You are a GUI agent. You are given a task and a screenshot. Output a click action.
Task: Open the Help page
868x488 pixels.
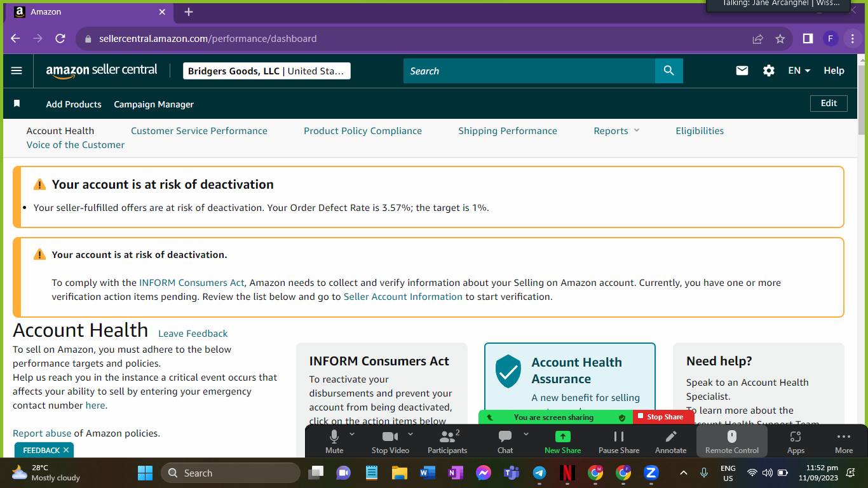tap(834, 71)
